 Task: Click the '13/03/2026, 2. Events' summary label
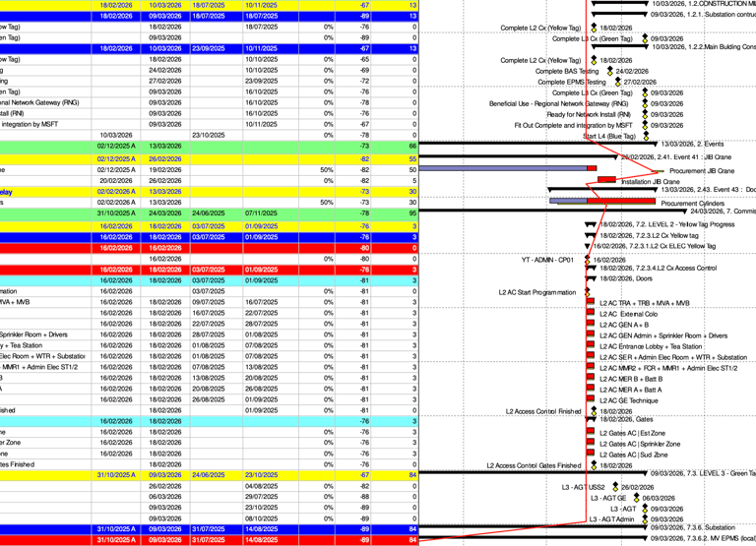[x=692, y=144]
